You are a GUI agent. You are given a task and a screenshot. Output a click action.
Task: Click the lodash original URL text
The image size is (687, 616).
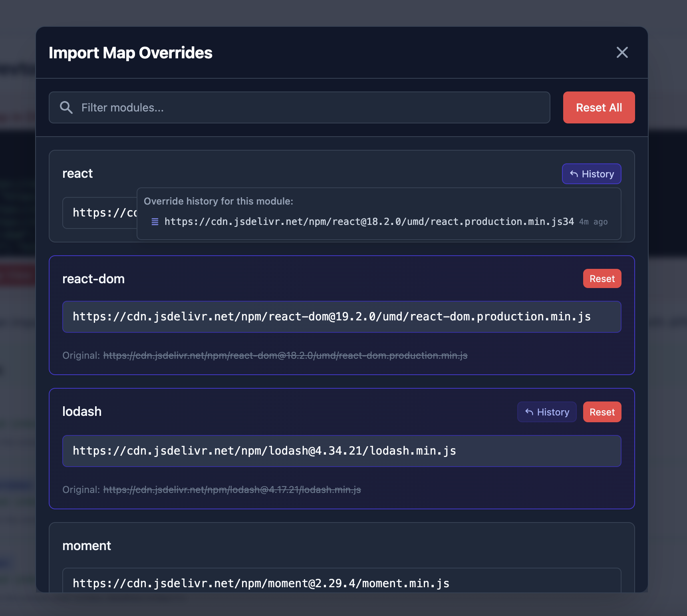click(232, 489)
